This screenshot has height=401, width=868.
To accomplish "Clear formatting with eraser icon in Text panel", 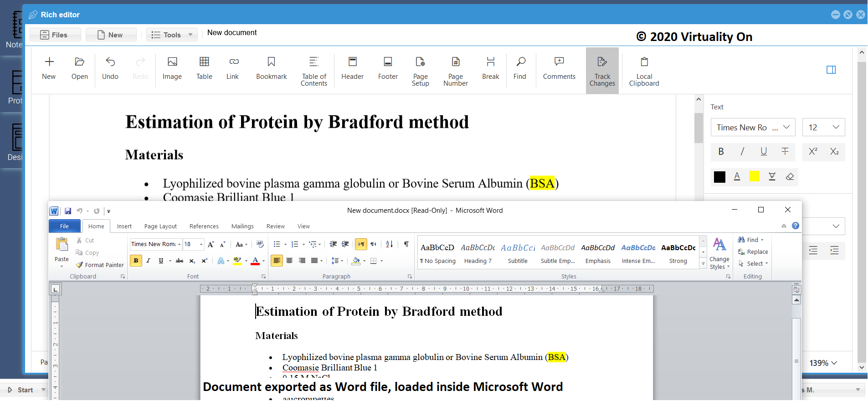I will point(790,177).
